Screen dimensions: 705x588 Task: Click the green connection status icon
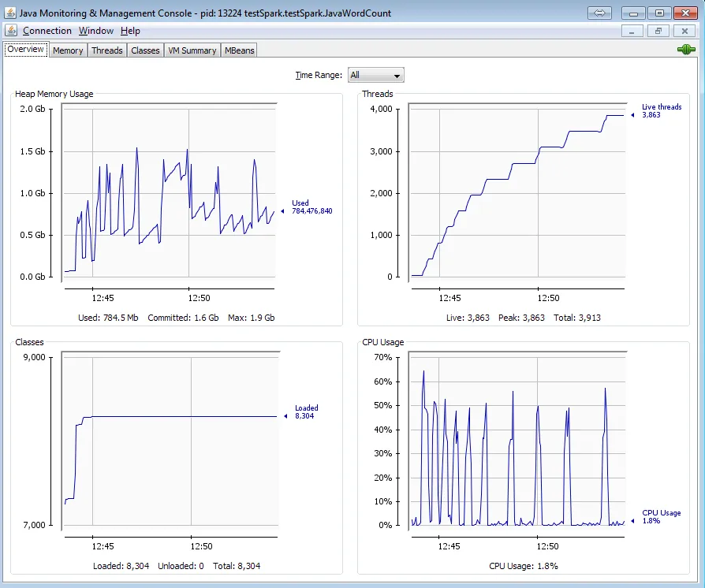pos(686,50)
